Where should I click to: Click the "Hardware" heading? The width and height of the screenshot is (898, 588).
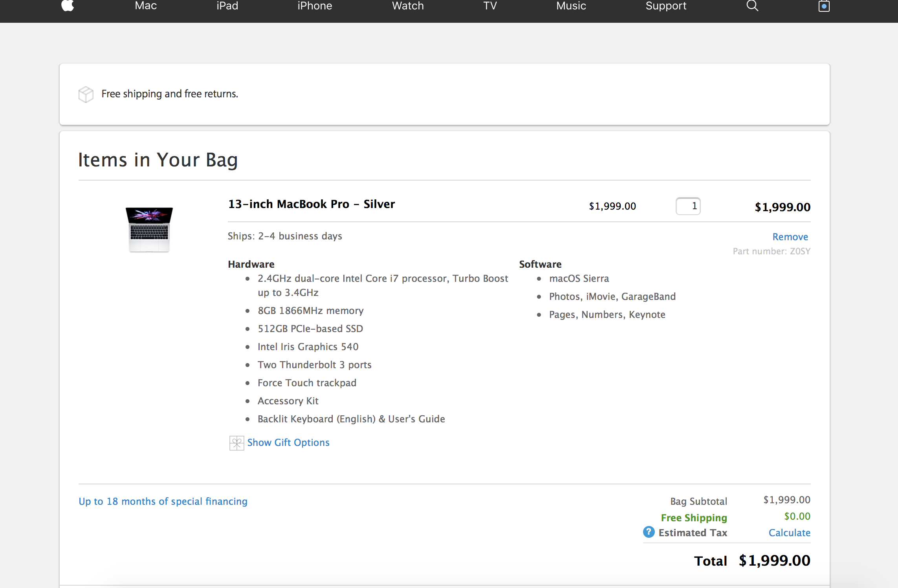[251, 264]
